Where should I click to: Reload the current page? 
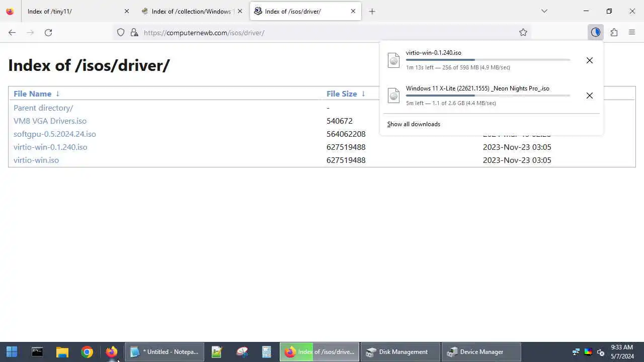coord(48,32)
